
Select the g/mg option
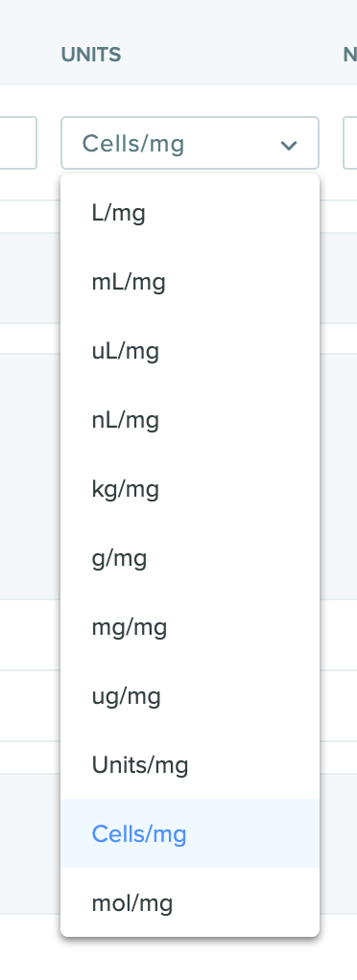[190, 557]
